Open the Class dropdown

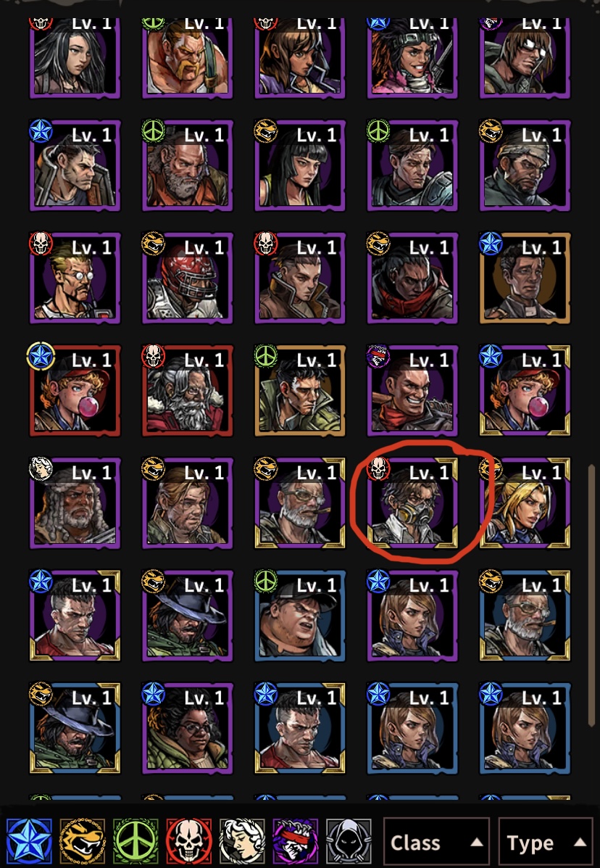pos(436,843)
